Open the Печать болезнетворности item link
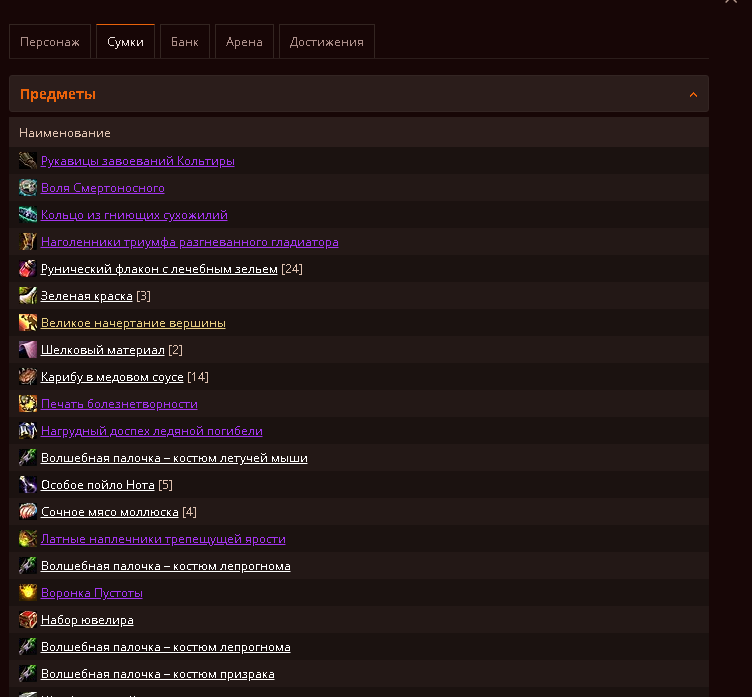 [119, 404]
